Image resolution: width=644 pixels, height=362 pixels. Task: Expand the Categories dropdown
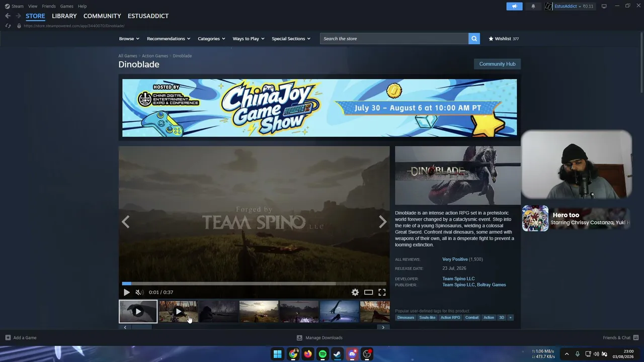[x=211, y=39]
